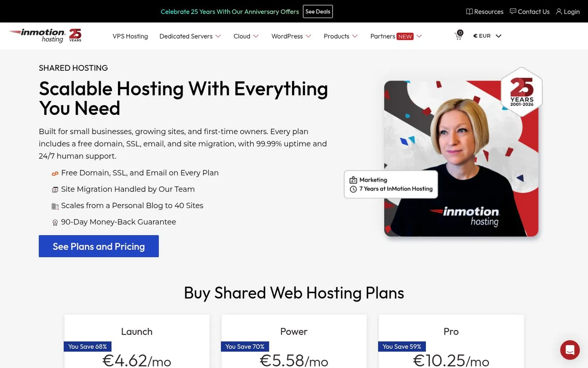
Task: Open the EUR currency selector
Action: 487,36
